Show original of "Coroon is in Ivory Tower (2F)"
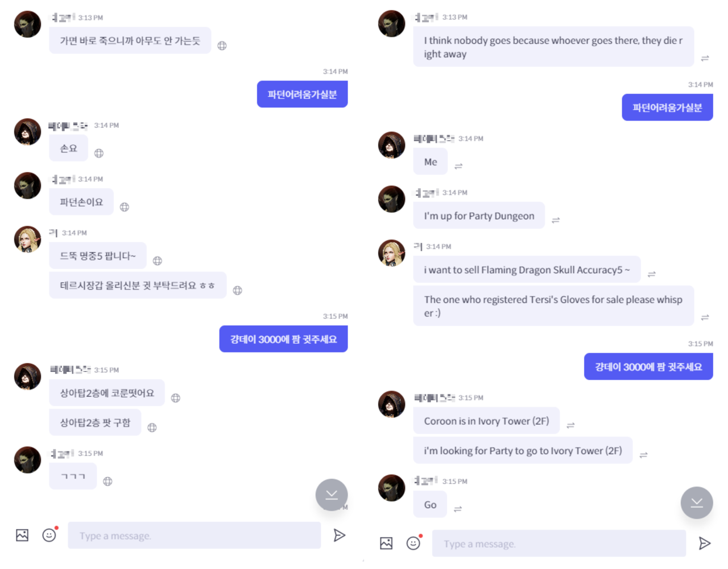Image resolution: width=728 pixels, height=569 pixels. point(570,424)
